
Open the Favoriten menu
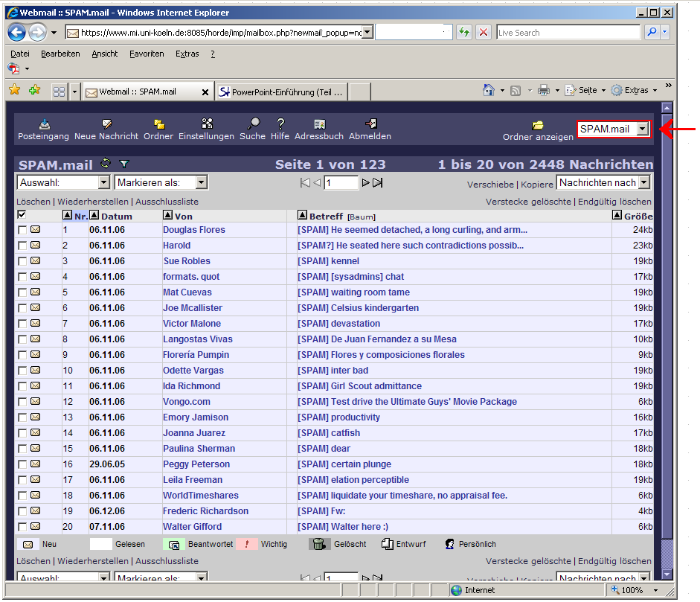[147, 54]
